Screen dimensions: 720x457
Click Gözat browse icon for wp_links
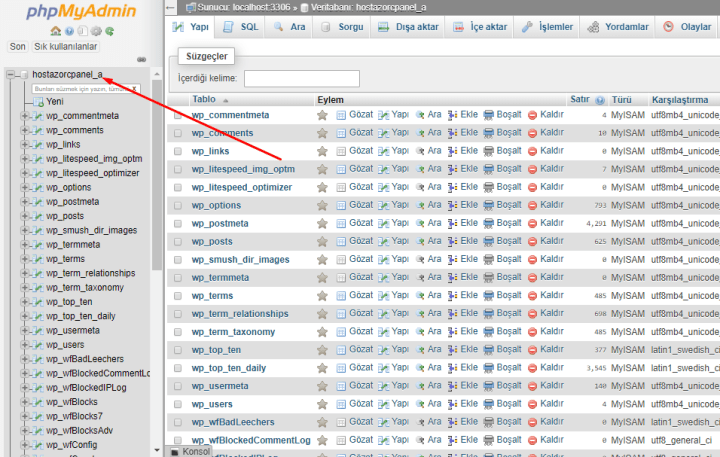click(x=341, y=151)
